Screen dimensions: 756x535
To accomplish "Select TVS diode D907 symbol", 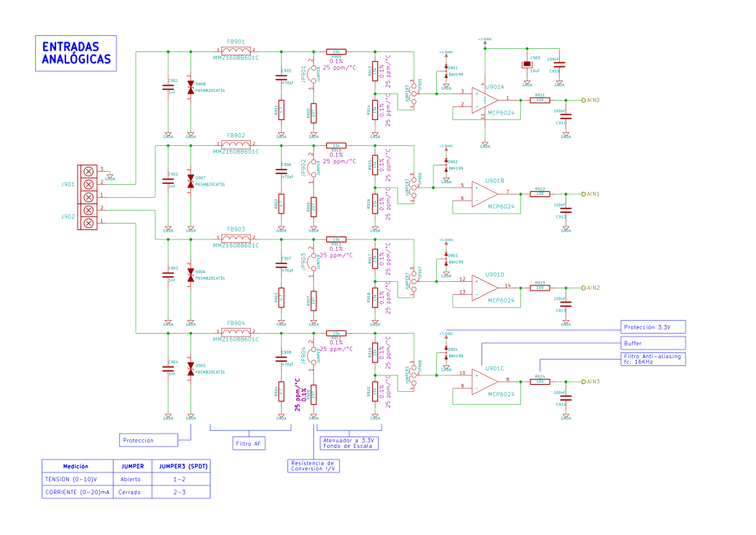I will click(x=191, y=181).
